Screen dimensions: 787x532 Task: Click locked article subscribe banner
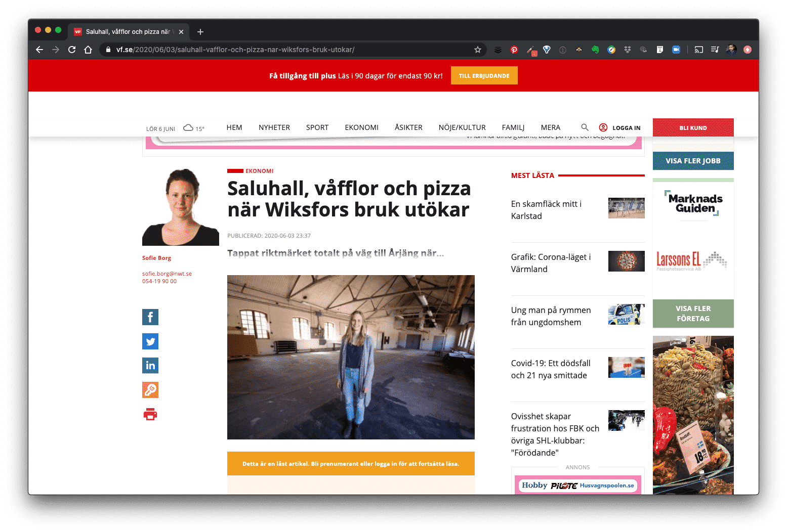click(x=351, y=463)
